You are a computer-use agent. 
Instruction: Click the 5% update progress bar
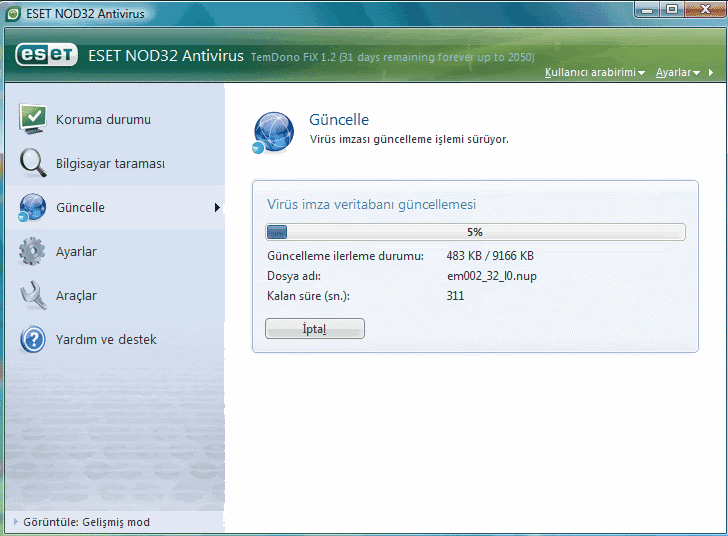[475, 232]
